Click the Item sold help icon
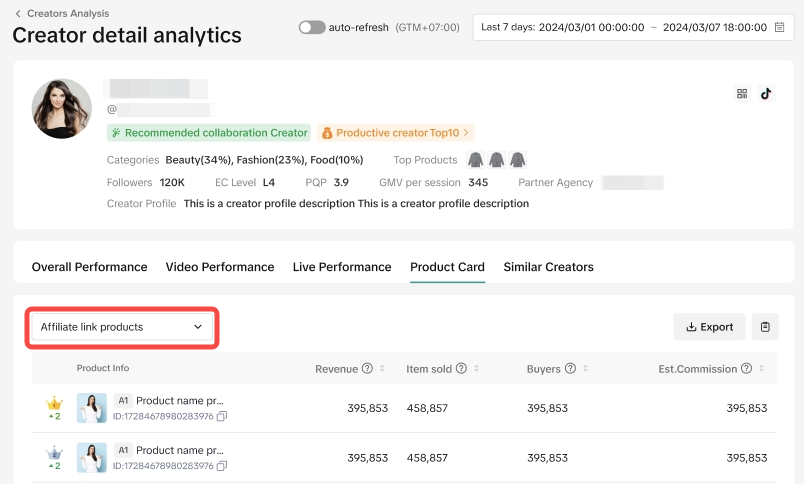This screenshot has height=484, width=804. 461,369
